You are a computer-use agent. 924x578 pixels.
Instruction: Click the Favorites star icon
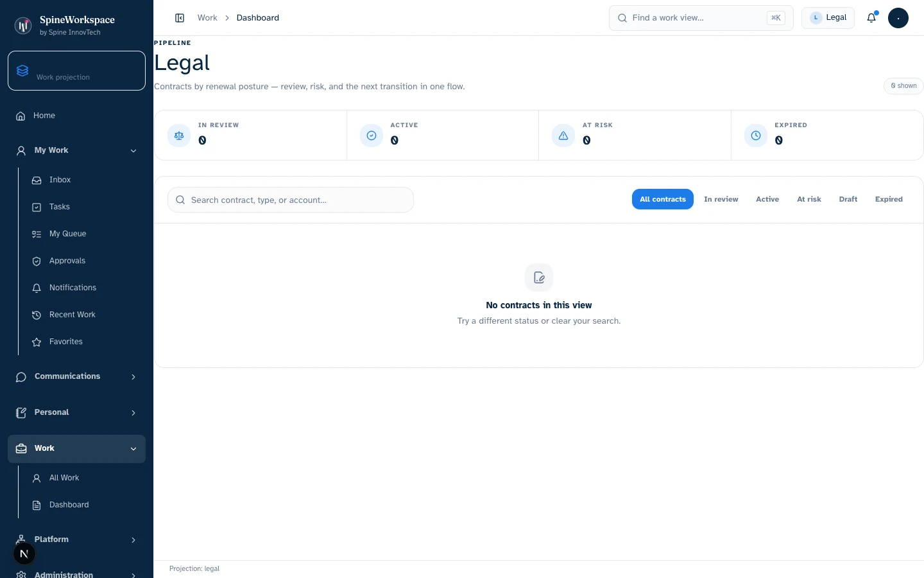click(x=37, y=342)
